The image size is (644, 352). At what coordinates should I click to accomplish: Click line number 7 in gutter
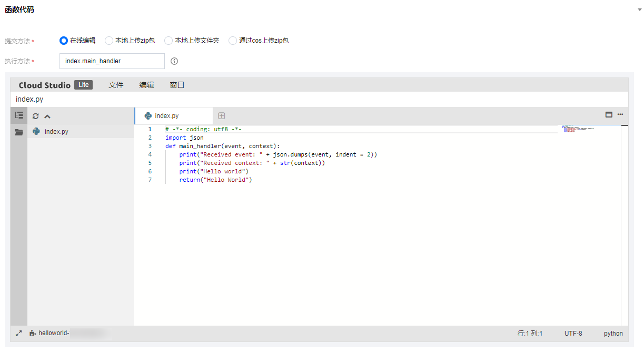coord(150,180)
